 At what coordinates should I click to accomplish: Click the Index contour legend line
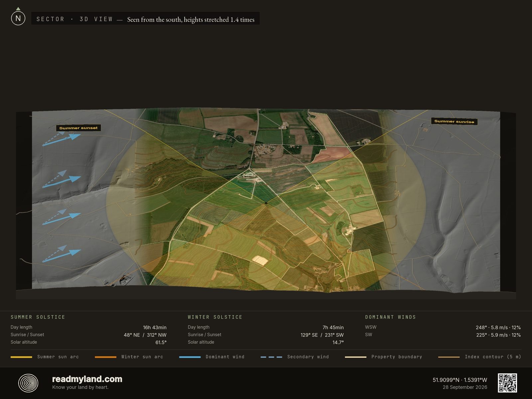[449, 357]
